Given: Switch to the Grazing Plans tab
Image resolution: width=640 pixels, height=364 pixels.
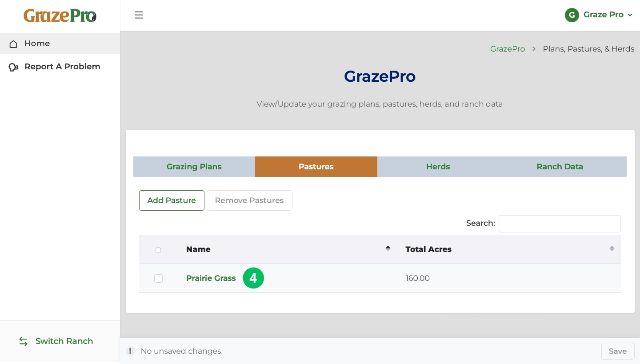Looking at the screenshot, I should tap(194, 167).
